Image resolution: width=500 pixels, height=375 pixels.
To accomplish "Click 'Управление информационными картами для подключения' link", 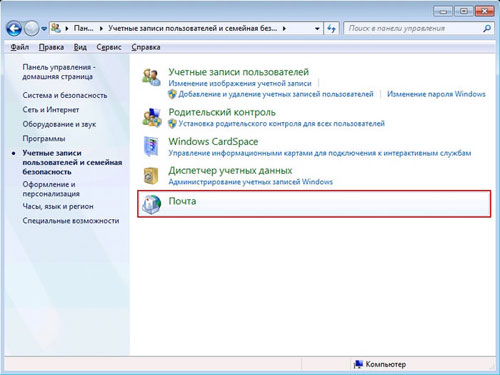I will coord(320,153).
